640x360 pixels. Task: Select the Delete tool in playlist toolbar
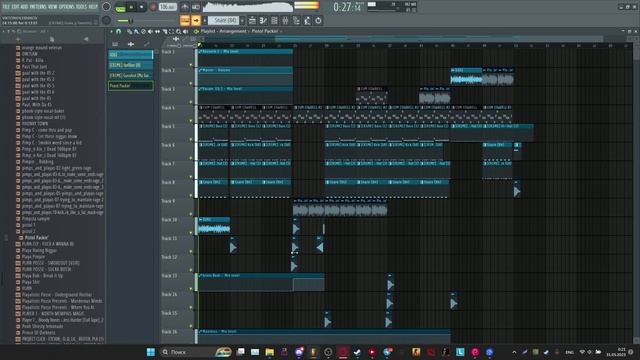143,31
